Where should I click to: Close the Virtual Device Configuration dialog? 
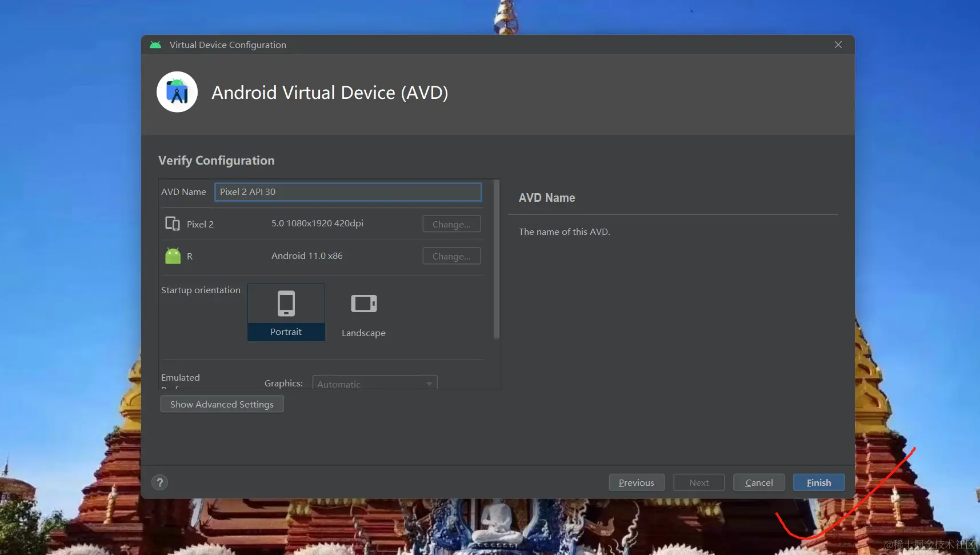point(838,45)
